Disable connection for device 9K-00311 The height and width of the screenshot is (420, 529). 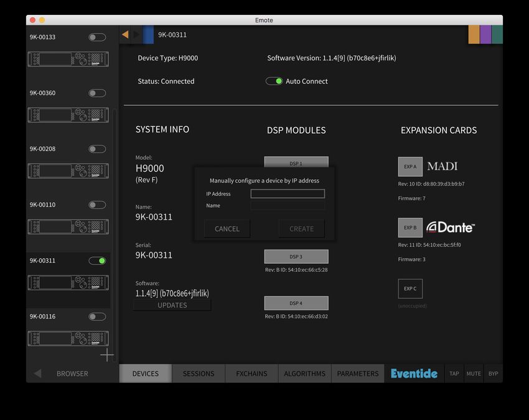click(97, 261)
